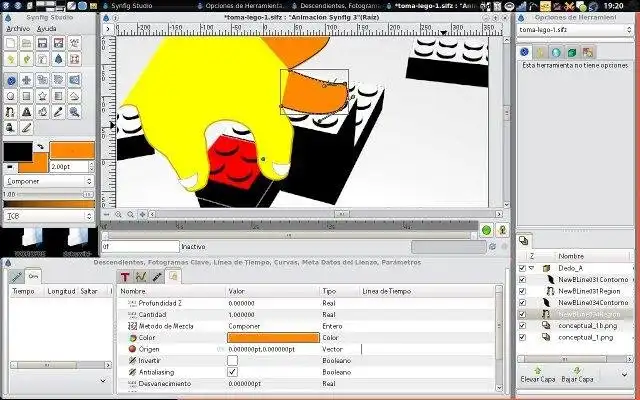Select the Scale tool
640x400 pixels.
pos(42,80)
